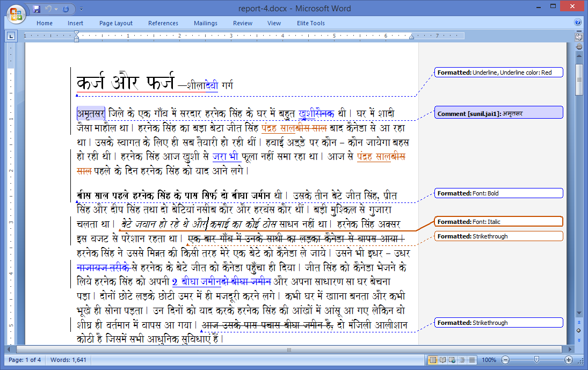Image resolution: width=588 pixels, height=370 pixels.
Task: Select the 'Formatted: Font: Bold' balloon
Action: point(499,193)
